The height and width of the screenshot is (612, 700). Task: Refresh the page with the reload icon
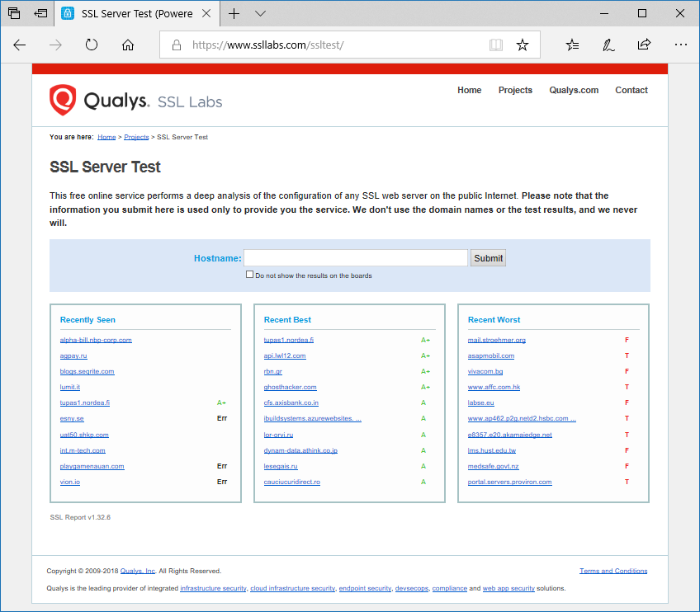[92, 45]
